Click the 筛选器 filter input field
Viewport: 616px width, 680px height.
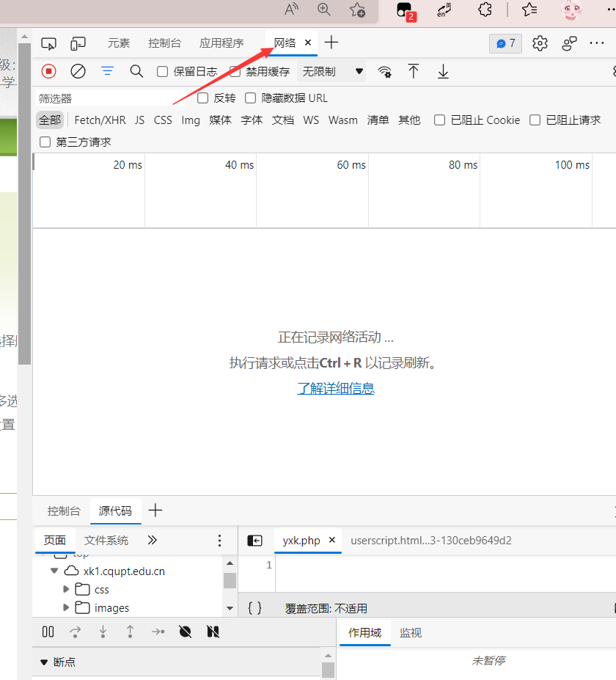tap(110, 98)
